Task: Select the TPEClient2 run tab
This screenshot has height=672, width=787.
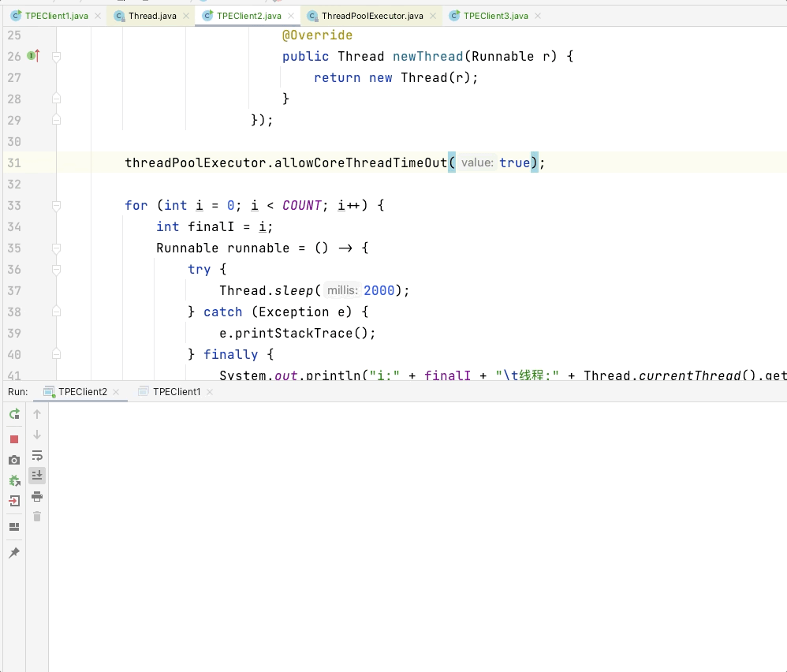Action: [82, 392]
